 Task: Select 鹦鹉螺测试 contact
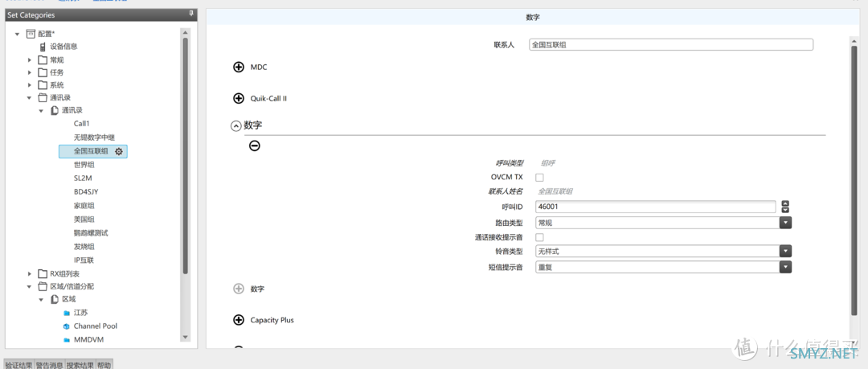pos(91,233)
